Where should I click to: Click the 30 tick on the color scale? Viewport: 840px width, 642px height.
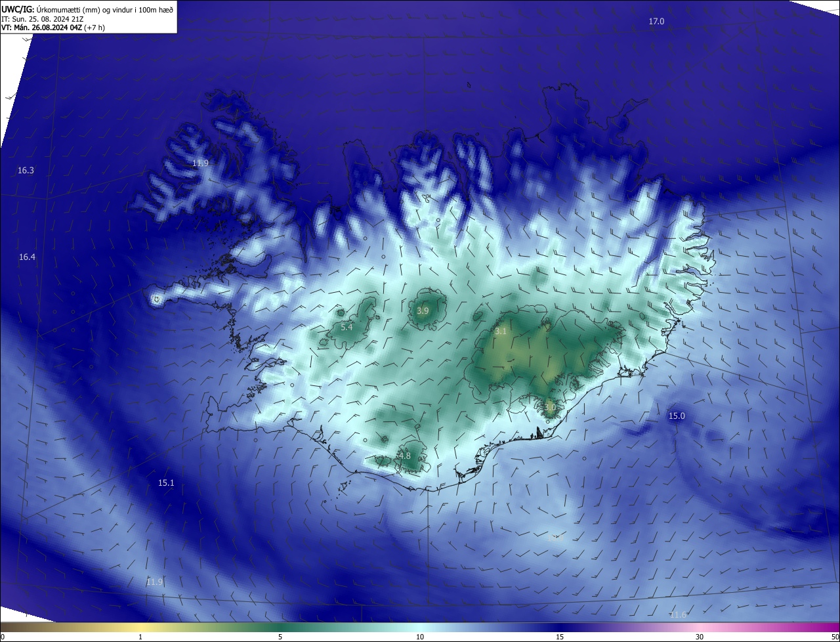700,637
